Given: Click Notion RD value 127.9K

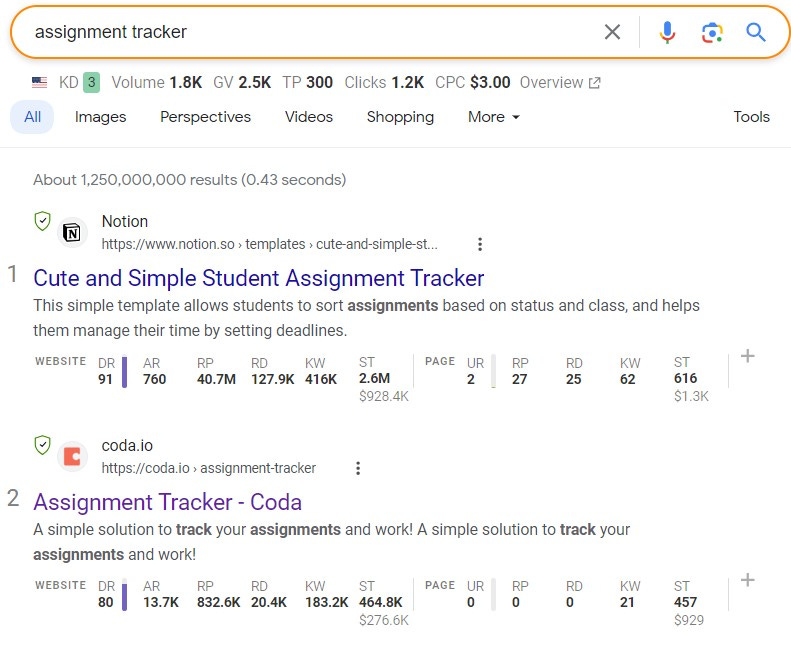Looking at the screenshot, I should [272, 379].
